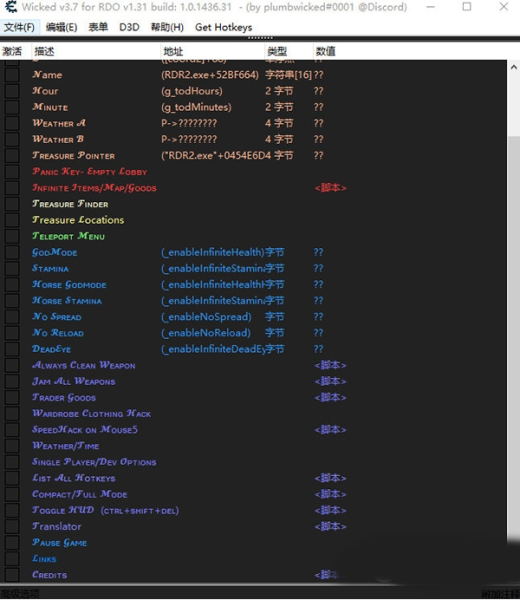Image resolution: width=520 pixels, height=600 pixels.
Task: Expand the Teleport Menu group checkbox
Action: (12, 236)
